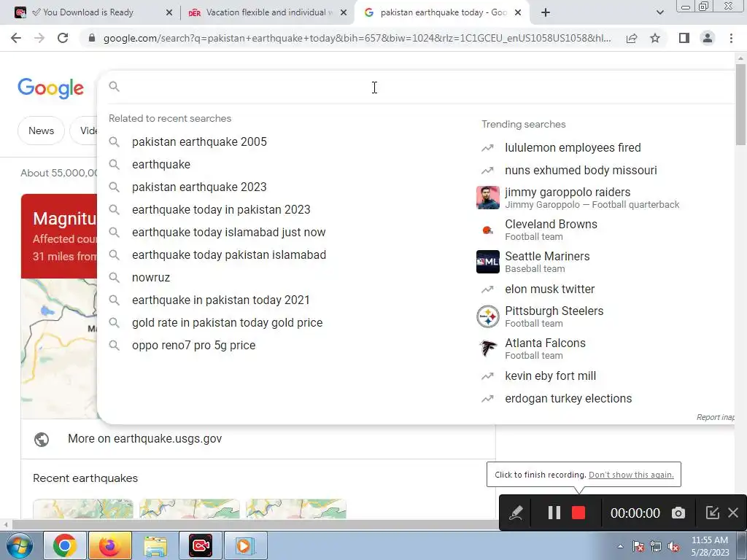
Task: Stop the recording with red square
Action: (578, 513)
